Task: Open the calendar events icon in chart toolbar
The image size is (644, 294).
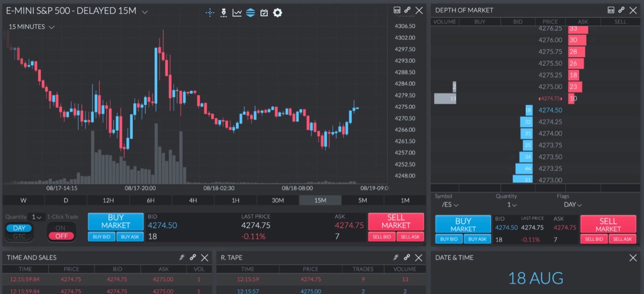Action: pyautogui.click(x=264, y=13)
